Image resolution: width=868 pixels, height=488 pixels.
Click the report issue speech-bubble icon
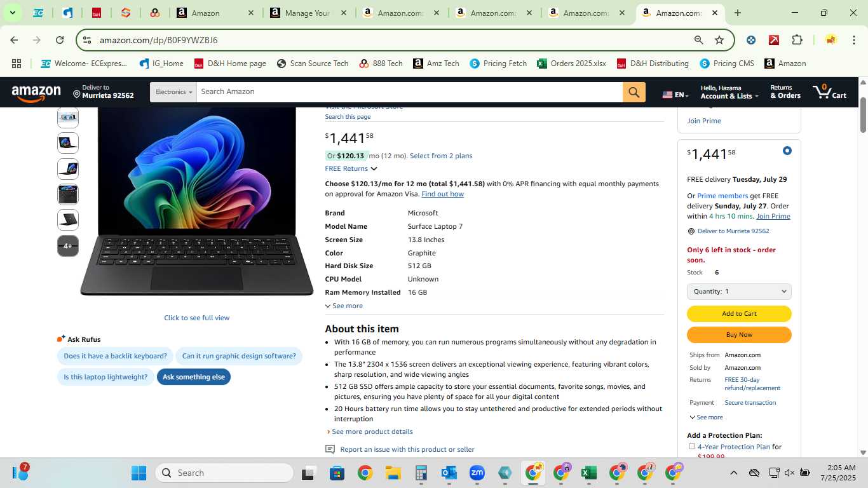coord(330,449)
